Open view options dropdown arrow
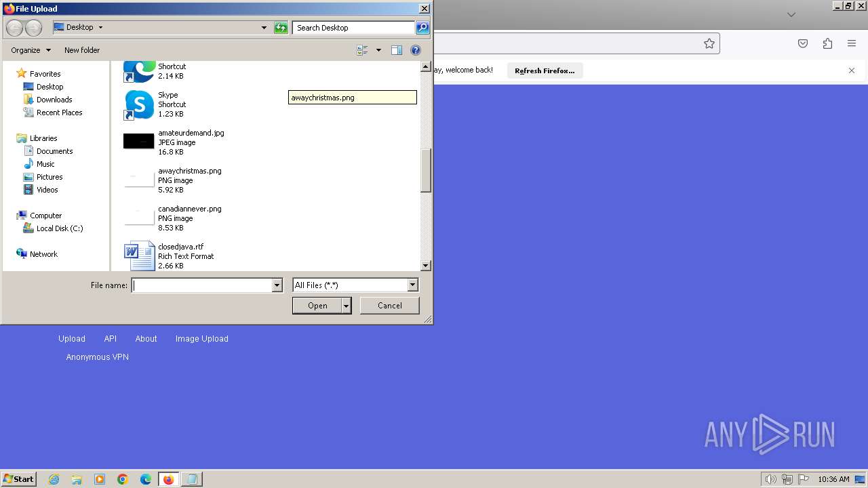 point(378,50)
